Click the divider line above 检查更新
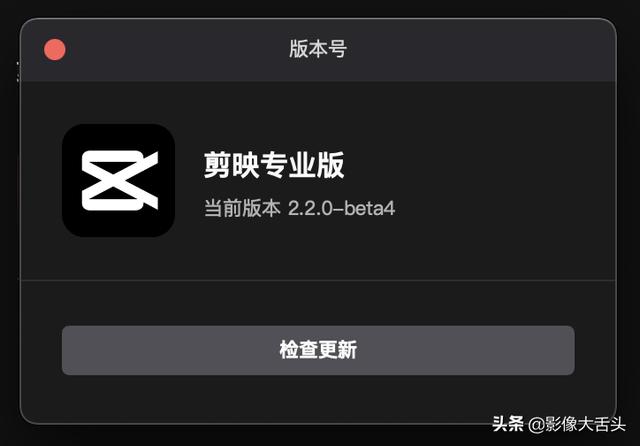Image resolution: width=640 pixels, height=446 pixels. [318, 280]
